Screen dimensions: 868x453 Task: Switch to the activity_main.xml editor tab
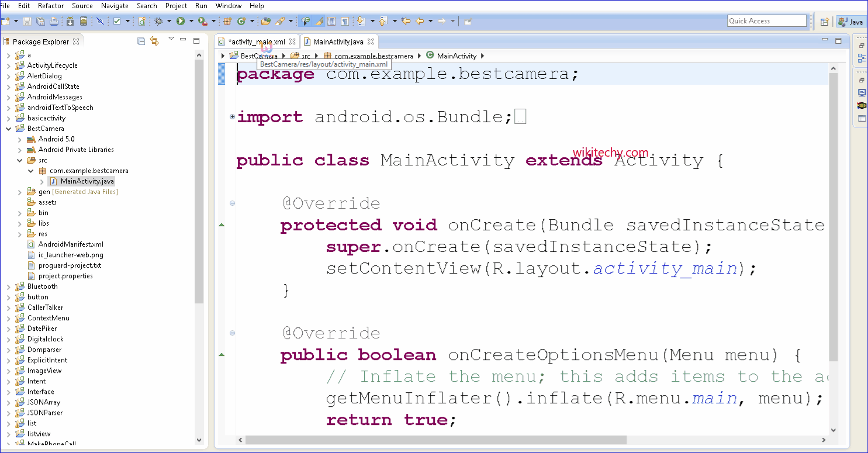click(257, 42)
